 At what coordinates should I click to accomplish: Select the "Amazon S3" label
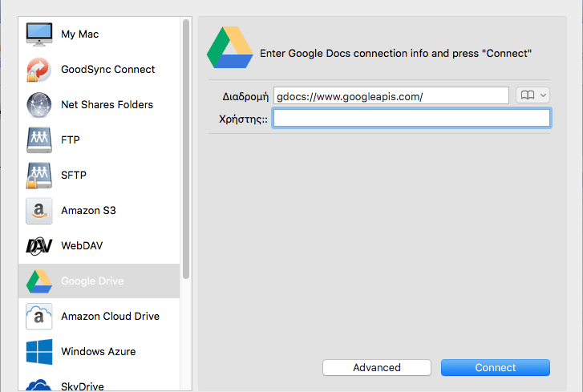pyautogui.click(x=88, y=211)
